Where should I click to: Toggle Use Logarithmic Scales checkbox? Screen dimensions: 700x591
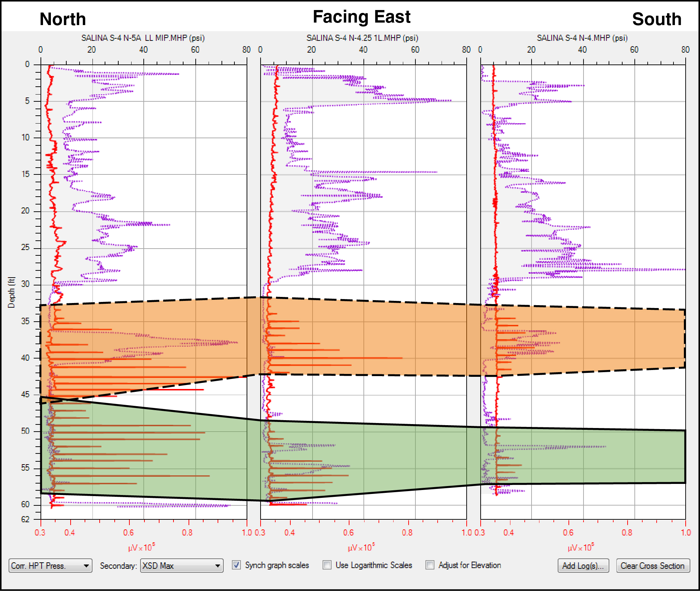327,565
